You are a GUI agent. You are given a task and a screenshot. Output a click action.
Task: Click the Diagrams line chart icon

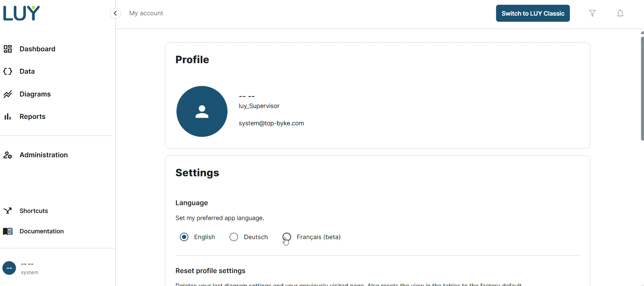pyautogui.click(x=8, y=94)
